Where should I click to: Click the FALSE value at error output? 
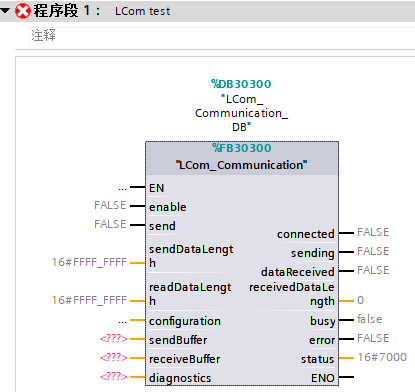(x=373, y=338)
